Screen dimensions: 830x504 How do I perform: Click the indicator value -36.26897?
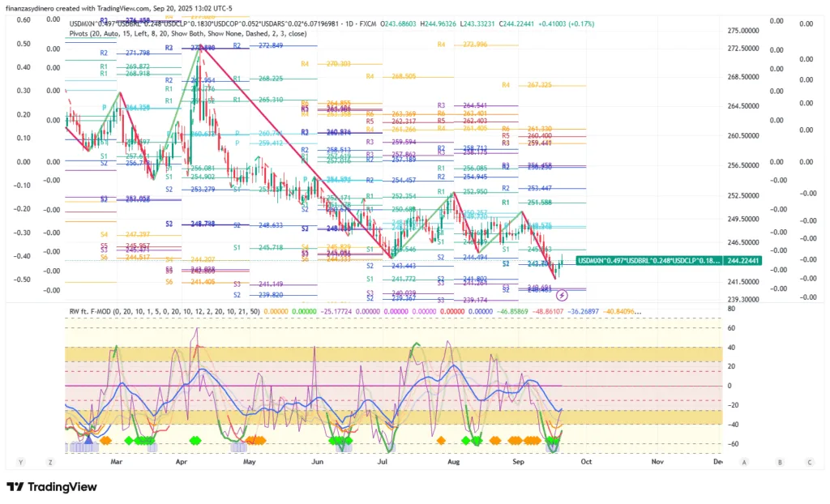point(583,311)
